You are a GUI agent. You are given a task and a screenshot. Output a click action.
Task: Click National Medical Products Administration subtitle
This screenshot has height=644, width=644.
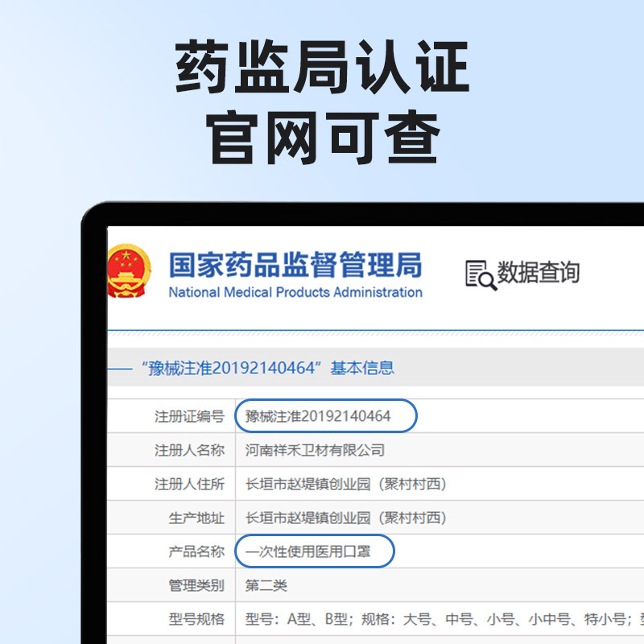click(x=295, y=292)
